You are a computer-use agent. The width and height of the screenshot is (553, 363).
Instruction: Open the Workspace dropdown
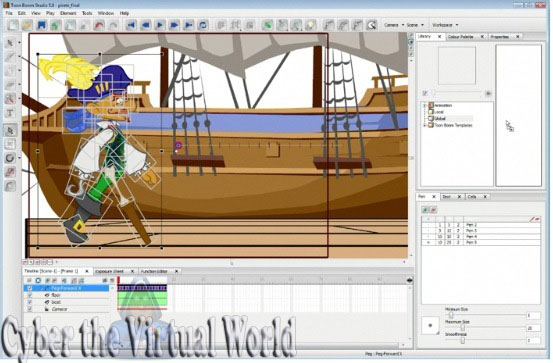coord(445,25)
